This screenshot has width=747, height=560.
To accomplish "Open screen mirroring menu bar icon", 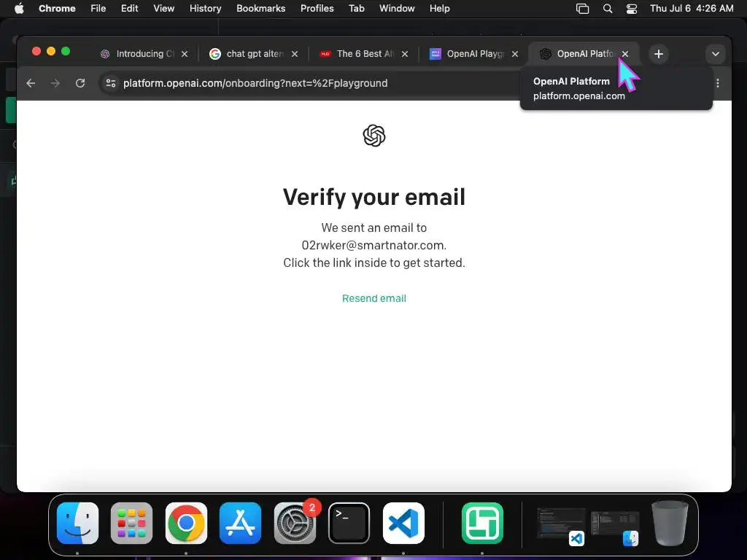I will [x=582, y=9].
